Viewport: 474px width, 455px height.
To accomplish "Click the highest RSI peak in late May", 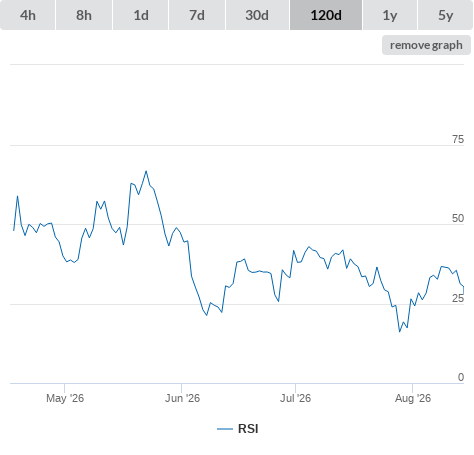I will click(146, 171).
